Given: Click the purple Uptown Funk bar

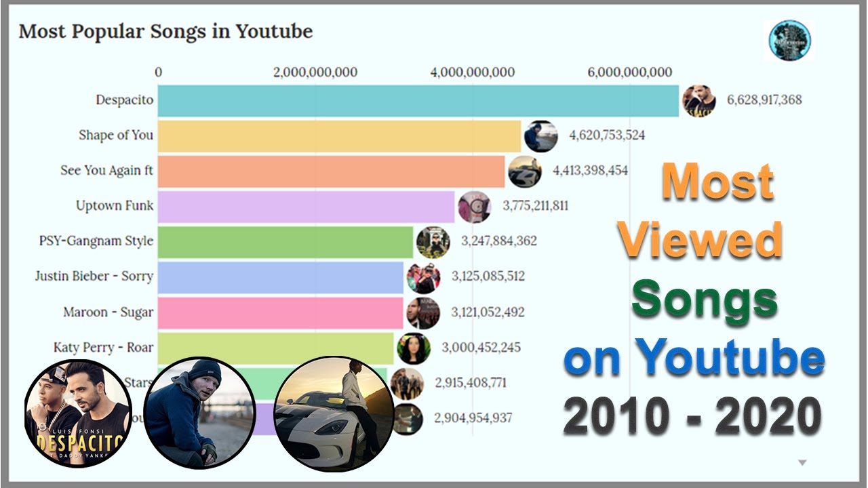Looking at the screenshot, I should (x=307, y=207).
